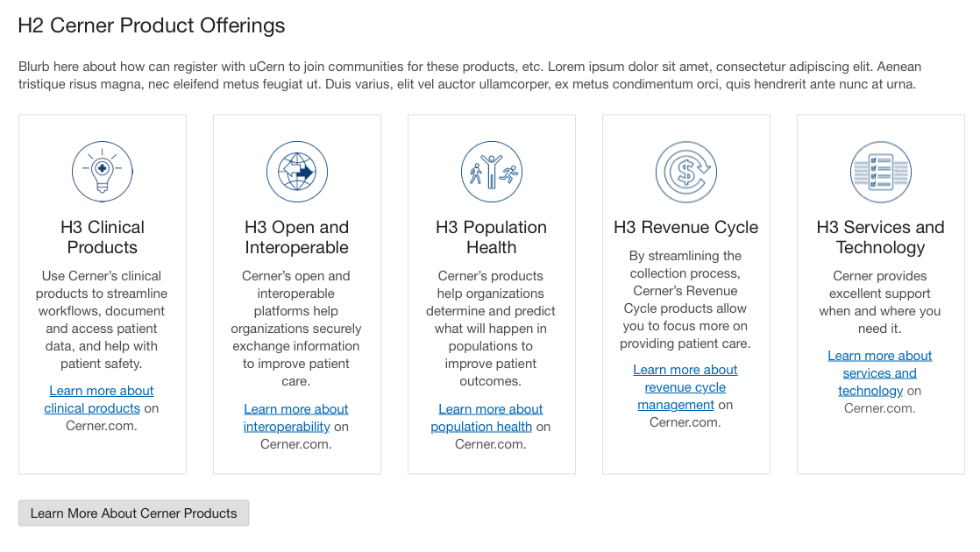Click the blurb paragraph about uCern communities
Screen dimensions: 980x552
469,75
